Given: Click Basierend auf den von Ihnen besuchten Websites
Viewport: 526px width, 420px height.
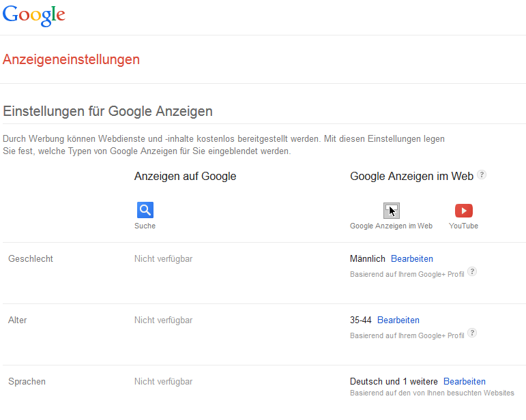Looking at the screenshot, I should point(432,393).
